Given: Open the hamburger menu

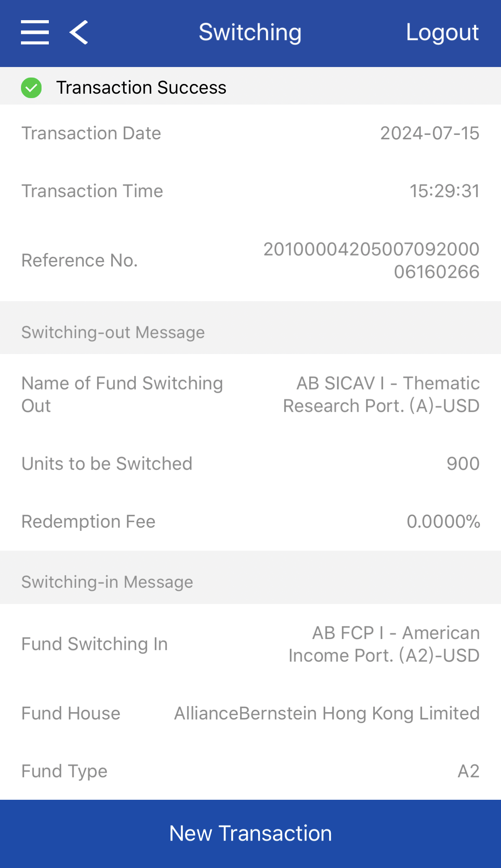Looking at the screenshot, I should coord(35,32).
